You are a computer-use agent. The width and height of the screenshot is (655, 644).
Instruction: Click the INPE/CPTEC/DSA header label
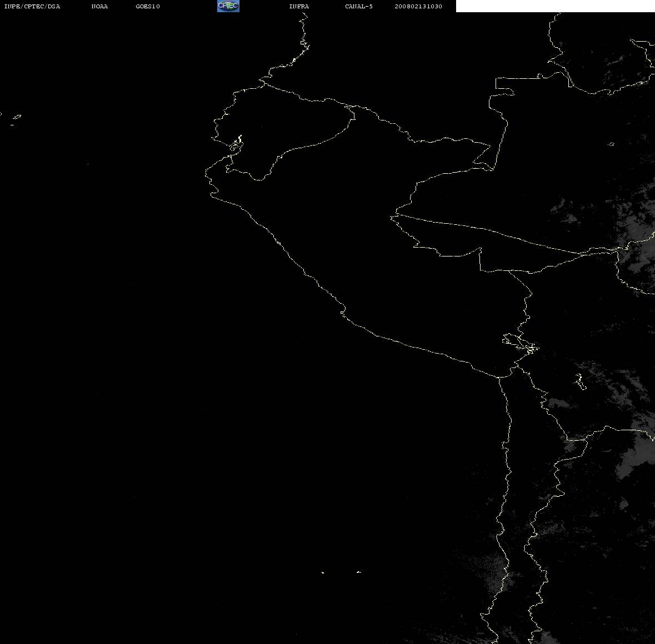click(32, 6)
